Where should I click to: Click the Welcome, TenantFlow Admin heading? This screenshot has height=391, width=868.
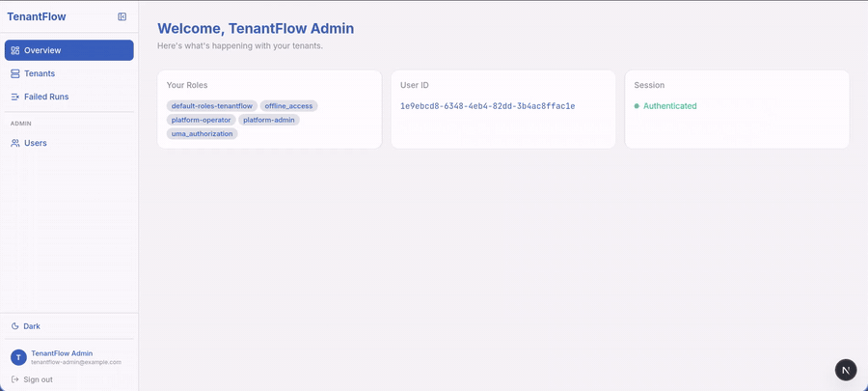click(x=256, y=28)
